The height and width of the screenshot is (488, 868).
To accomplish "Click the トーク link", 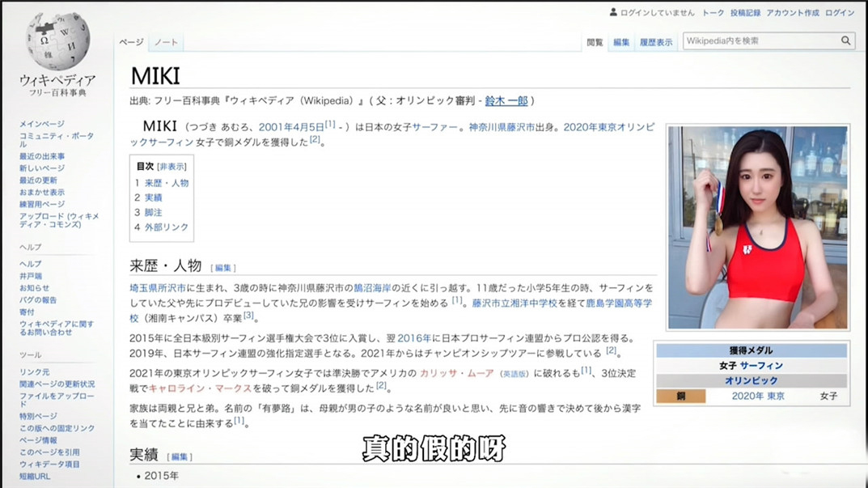I will click(x=713, y=13).
